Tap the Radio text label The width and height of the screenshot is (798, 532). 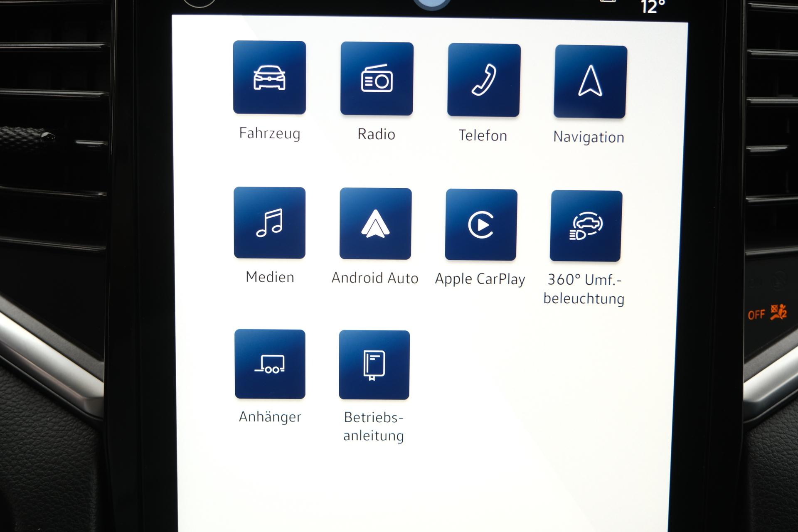376,134
